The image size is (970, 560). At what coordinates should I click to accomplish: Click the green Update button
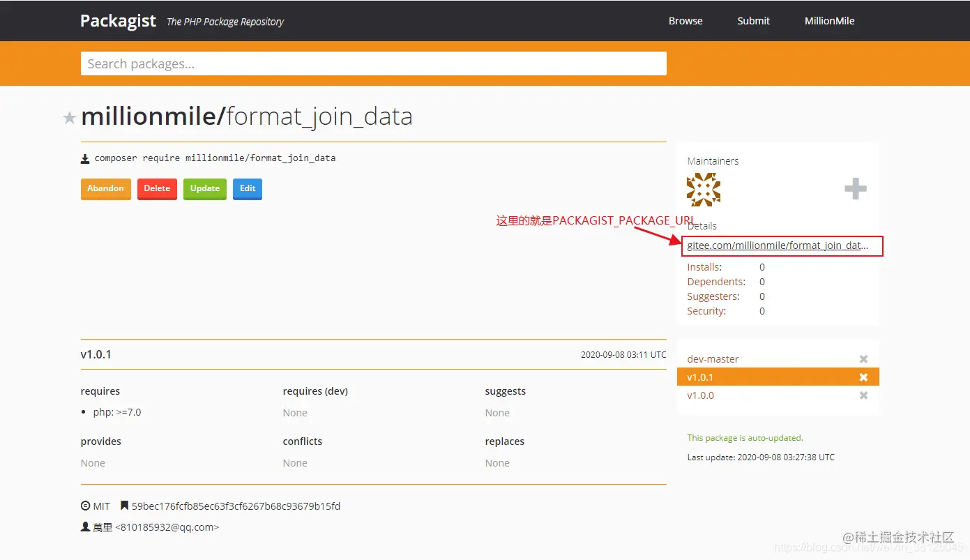point(205,189)
